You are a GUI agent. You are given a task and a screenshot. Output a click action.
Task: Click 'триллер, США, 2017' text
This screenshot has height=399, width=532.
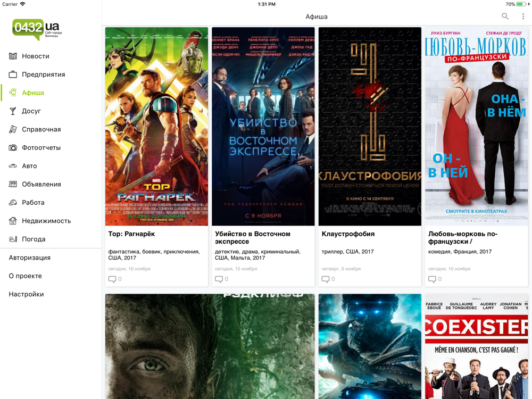coord(348,252)
